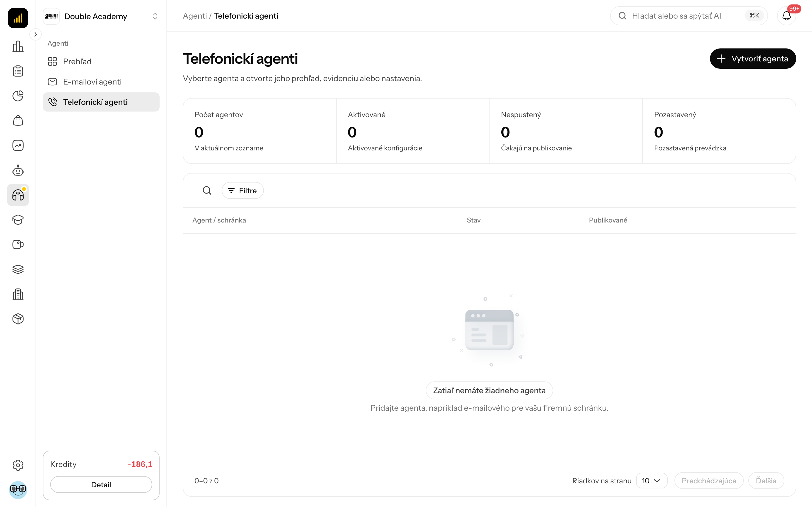This screenshot has width=812, height=507.
Task: Select the headphones support sidebar icon
Action: click(x=18, y=195)
